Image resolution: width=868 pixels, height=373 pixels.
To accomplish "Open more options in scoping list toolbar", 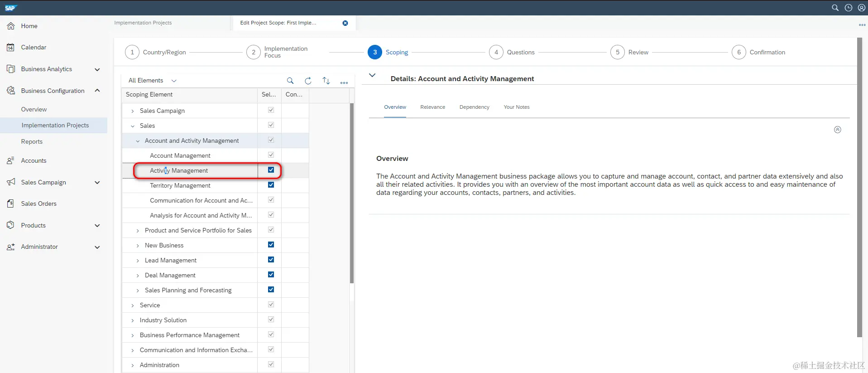I will click(344, 82).
